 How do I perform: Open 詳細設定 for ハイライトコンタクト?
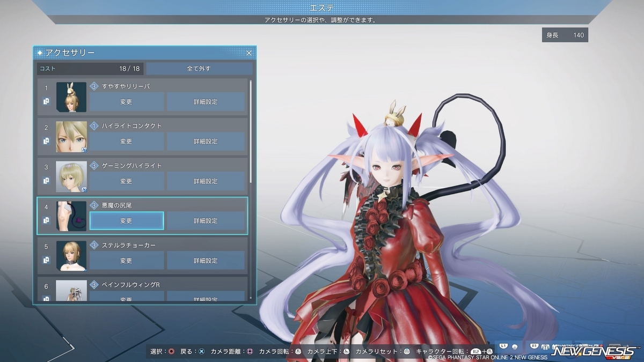coord(206,141)
